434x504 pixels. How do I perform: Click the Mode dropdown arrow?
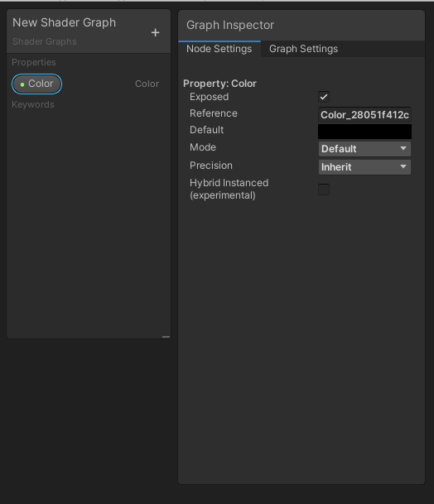[403, 148]
